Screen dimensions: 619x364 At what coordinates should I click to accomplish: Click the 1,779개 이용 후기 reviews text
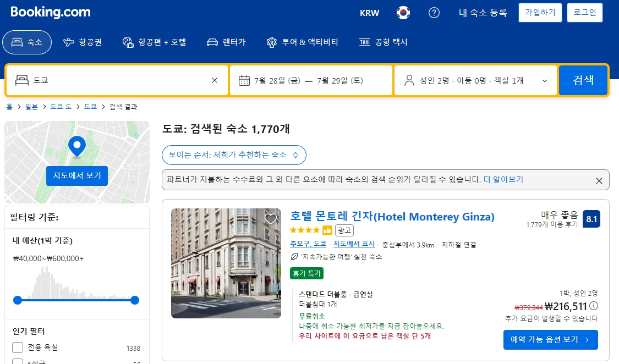pos(551,225)
